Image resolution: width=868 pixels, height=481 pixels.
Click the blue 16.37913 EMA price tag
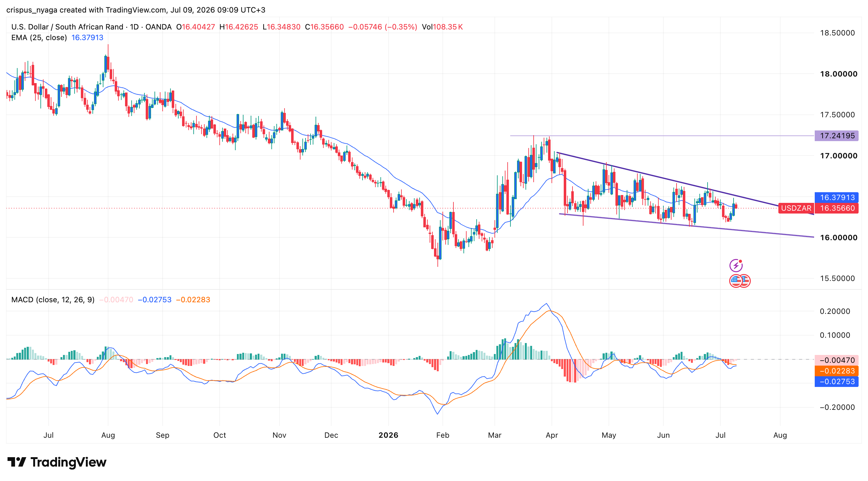pos(837,197)
